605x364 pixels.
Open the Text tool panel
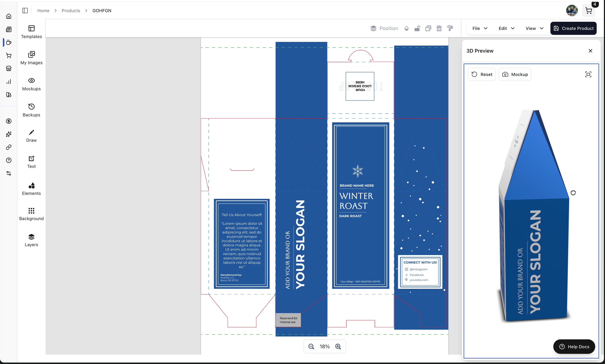point(31,162)
